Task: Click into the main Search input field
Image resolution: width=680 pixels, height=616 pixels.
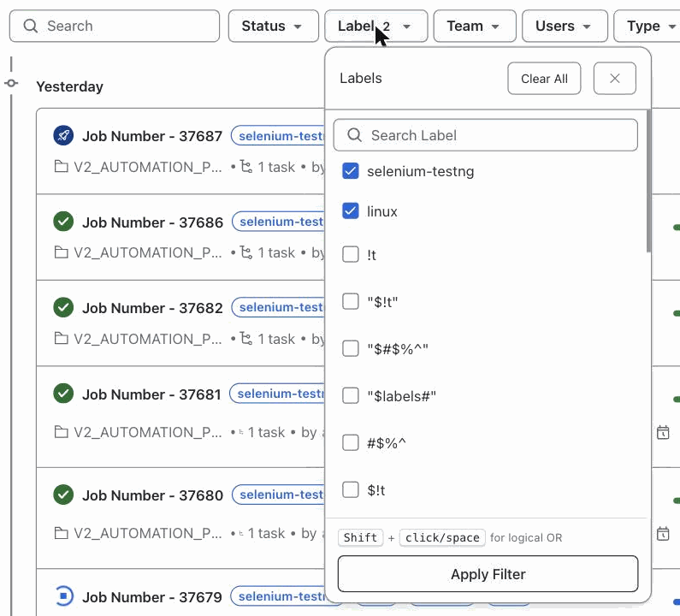Action: [115, 26]
